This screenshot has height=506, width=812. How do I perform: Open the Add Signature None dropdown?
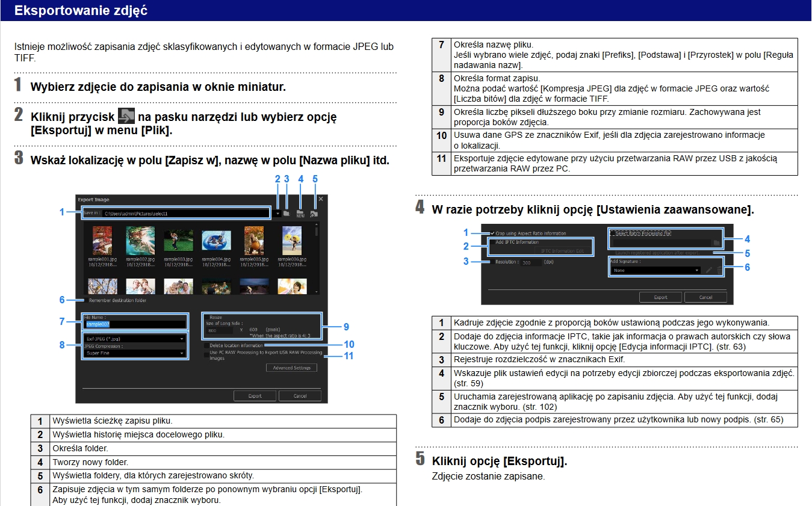(x=655, y=271)
